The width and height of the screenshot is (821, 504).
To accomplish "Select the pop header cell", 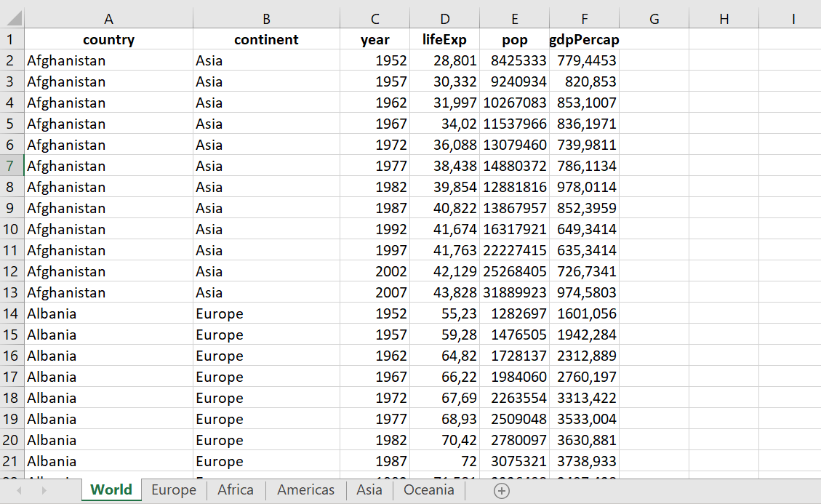I will [x=515, y=39].
